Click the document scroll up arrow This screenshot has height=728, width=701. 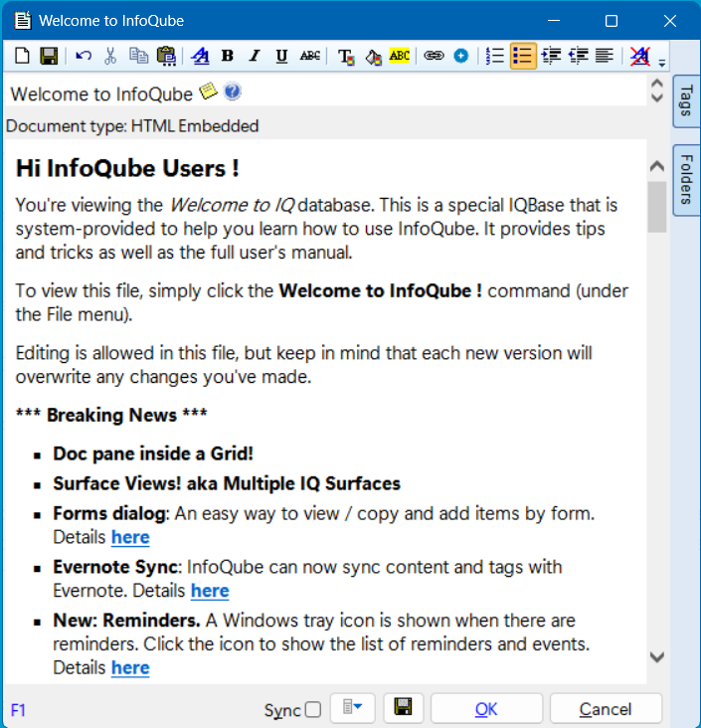(x=657, y=166)
